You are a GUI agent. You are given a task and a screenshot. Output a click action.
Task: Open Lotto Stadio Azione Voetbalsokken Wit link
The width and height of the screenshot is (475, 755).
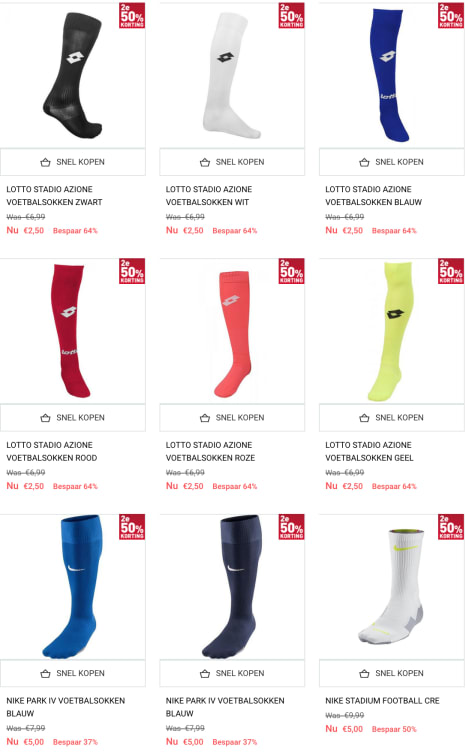pyautogui.click(x=209, y=196)
